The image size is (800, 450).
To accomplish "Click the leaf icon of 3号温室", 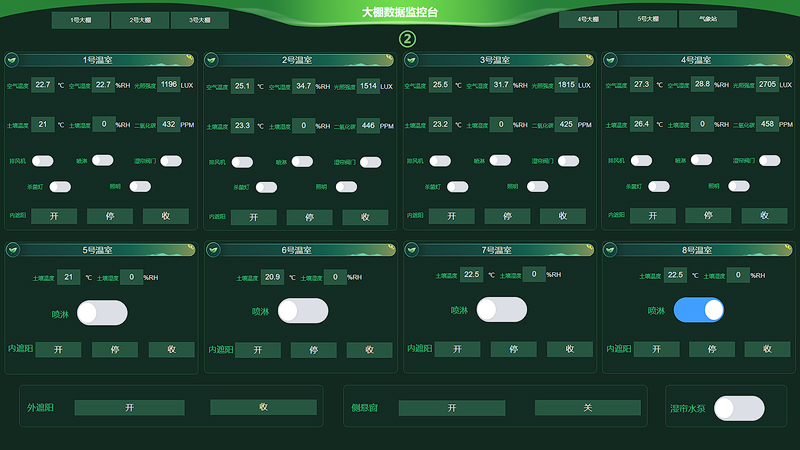I will 412,59.
